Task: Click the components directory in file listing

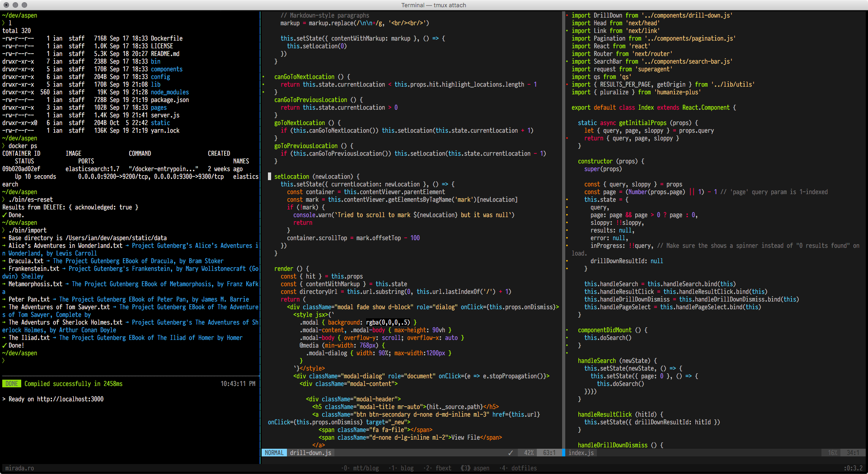Action: pos(166,69)
